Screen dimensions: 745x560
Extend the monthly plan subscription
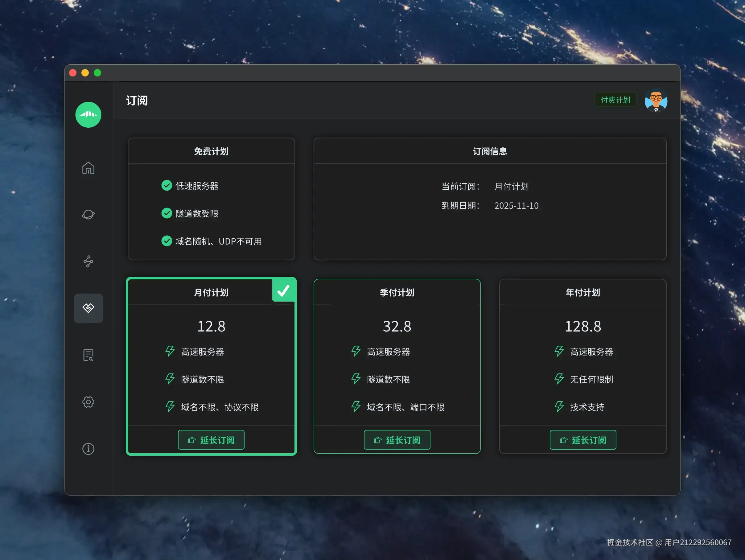coord(211,440)
